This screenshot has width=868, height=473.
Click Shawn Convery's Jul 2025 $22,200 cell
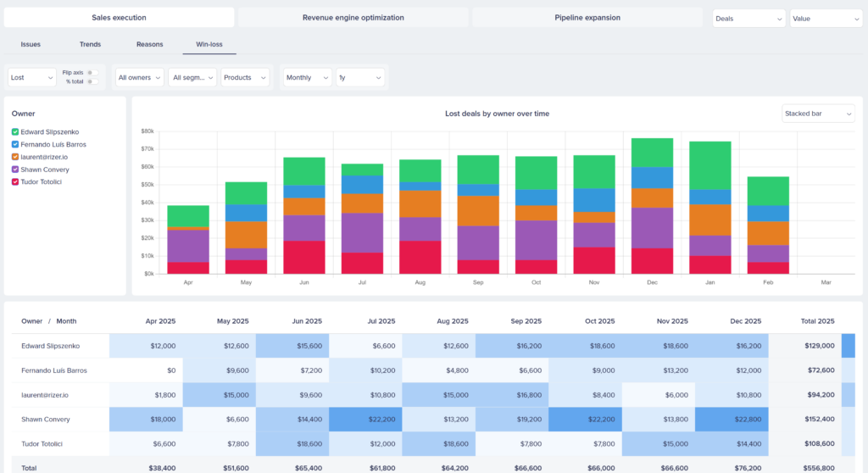pos(365,420)
